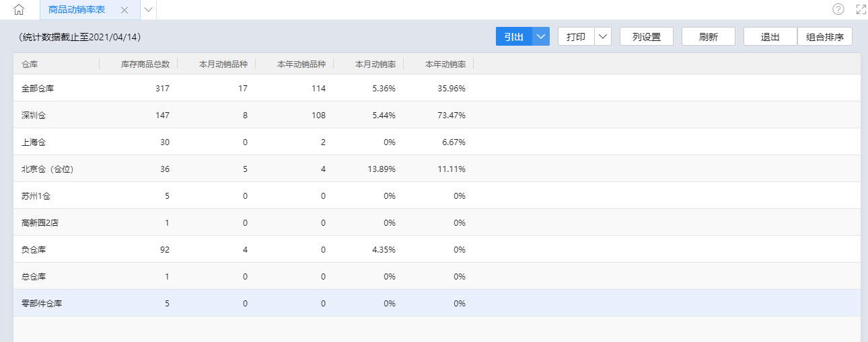Expand the tab list dropdown chevron
Image resolution: width=868 pixels, height=342 pixels.
[149, 10]
